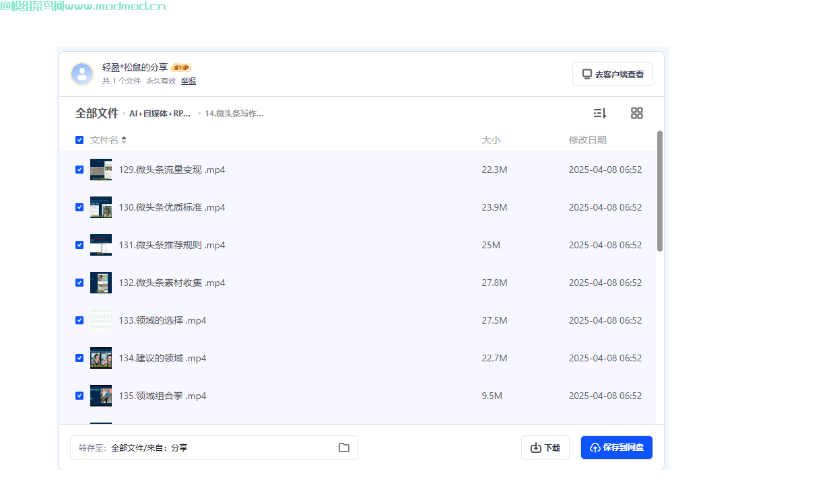The image size is (839, 504).
Task: Click the file list vertical scrollbar
Action: pos(660,192)
